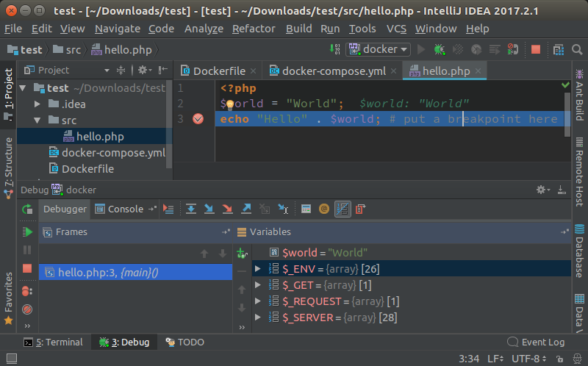Expand the .idea folder

click(37, 104)
